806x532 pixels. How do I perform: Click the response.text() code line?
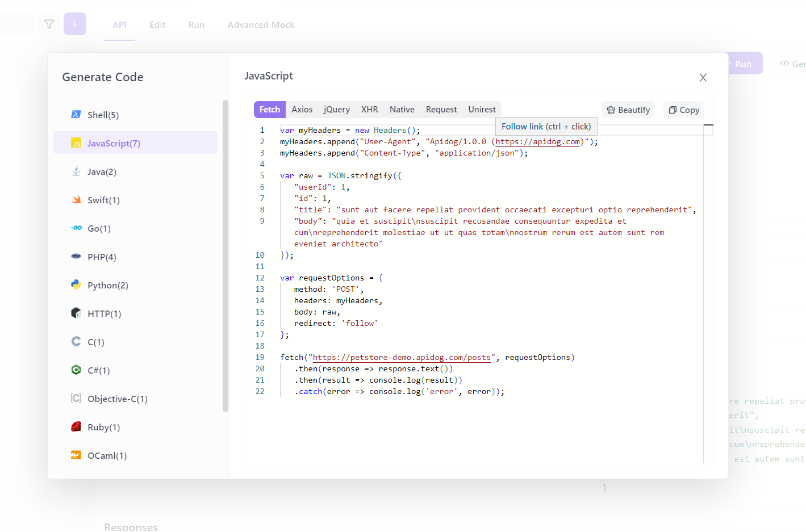tap(374, 369)
